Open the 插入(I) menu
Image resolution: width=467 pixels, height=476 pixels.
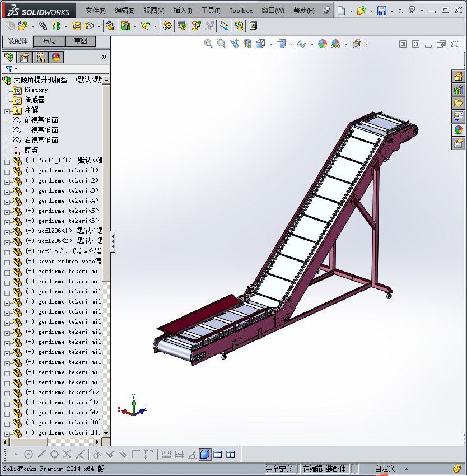[183, 11]
